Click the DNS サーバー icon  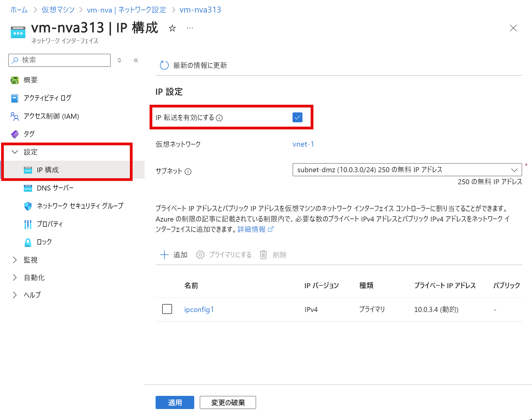28,188
